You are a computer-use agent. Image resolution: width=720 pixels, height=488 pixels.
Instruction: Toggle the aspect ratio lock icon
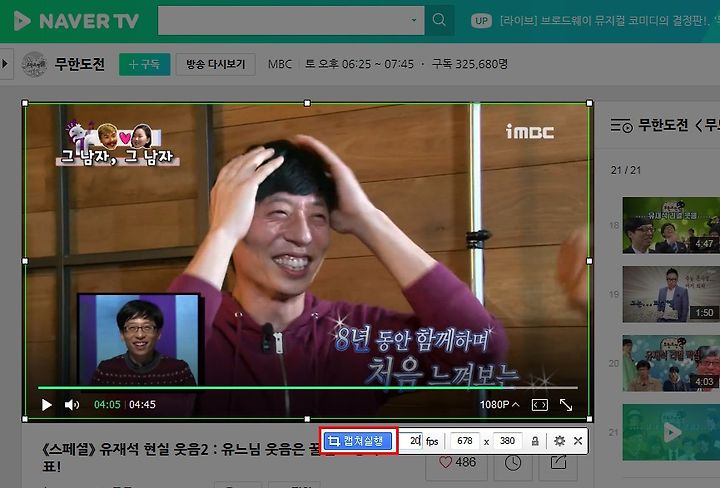535,441
